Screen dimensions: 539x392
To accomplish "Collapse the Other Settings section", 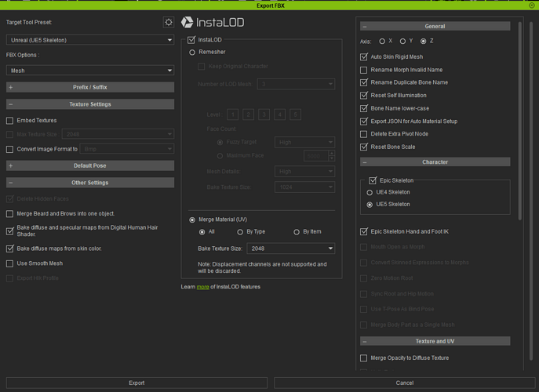I will point(90,183).
